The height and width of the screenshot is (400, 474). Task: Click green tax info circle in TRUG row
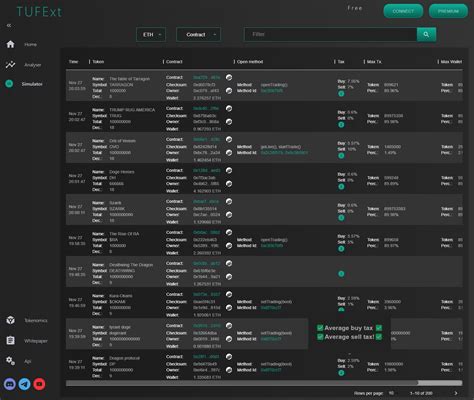pyautogui.click(x=341, y=125)
